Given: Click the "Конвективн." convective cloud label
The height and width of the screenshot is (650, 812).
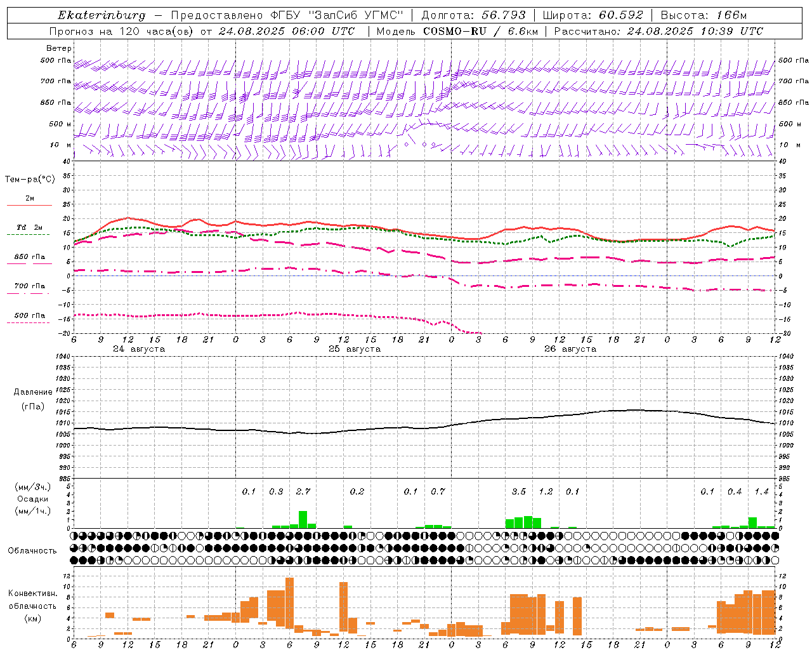Looking at the screenshot, I should tap(32, 594).
